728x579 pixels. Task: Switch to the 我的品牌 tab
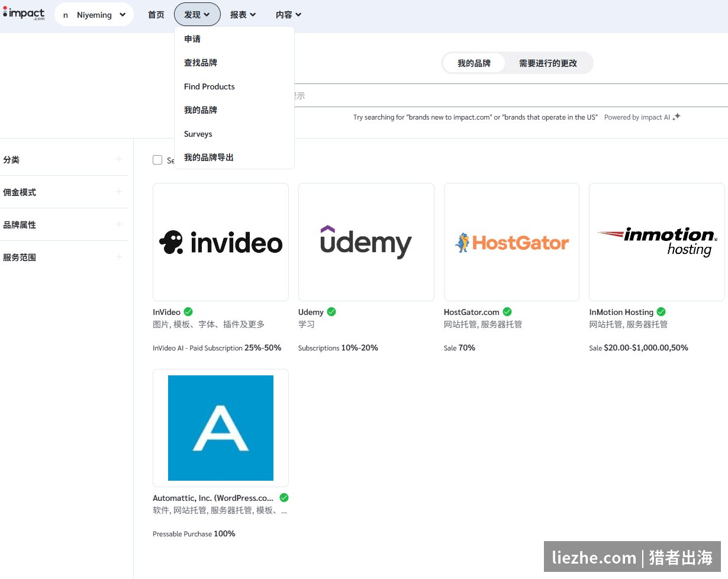474,63
